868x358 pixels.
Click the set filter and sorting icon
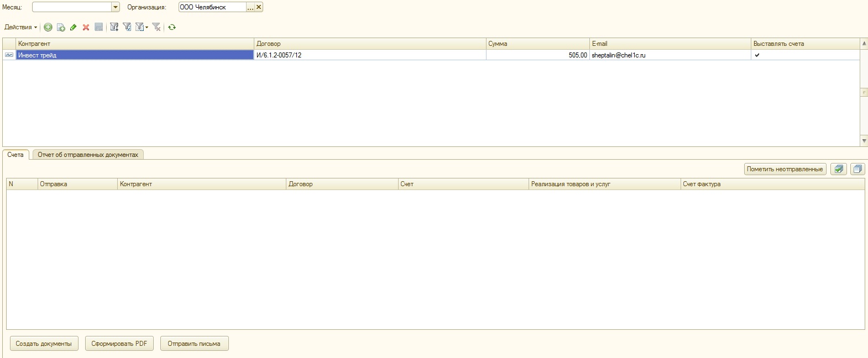(x=114, y=27)
